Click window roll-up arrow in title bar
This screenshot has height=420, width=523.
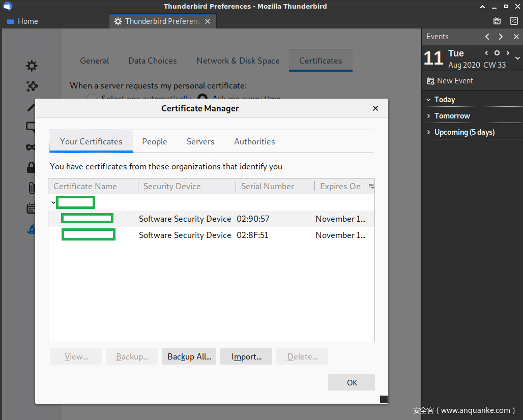pyautogui.click(x=482, y=6)
